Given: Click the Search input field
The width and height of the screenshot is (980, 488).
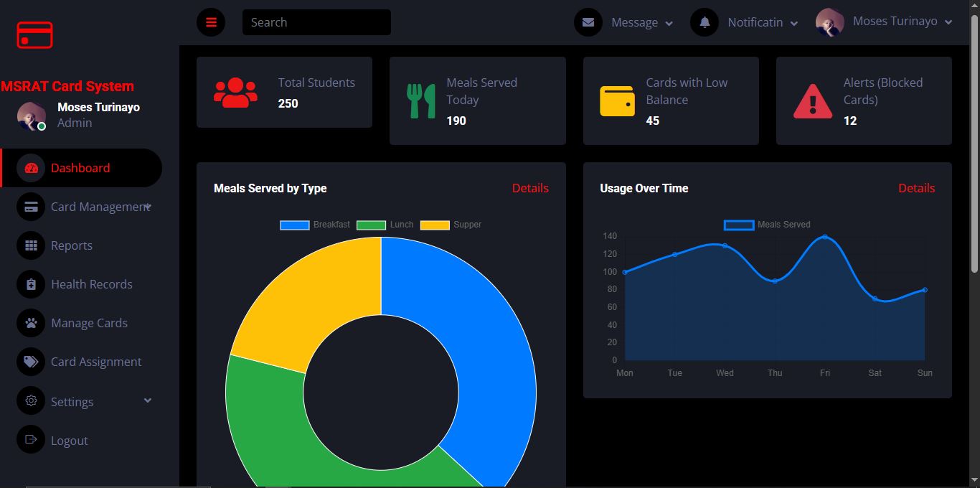Looking at the screenshot, I should pos(316,22).
